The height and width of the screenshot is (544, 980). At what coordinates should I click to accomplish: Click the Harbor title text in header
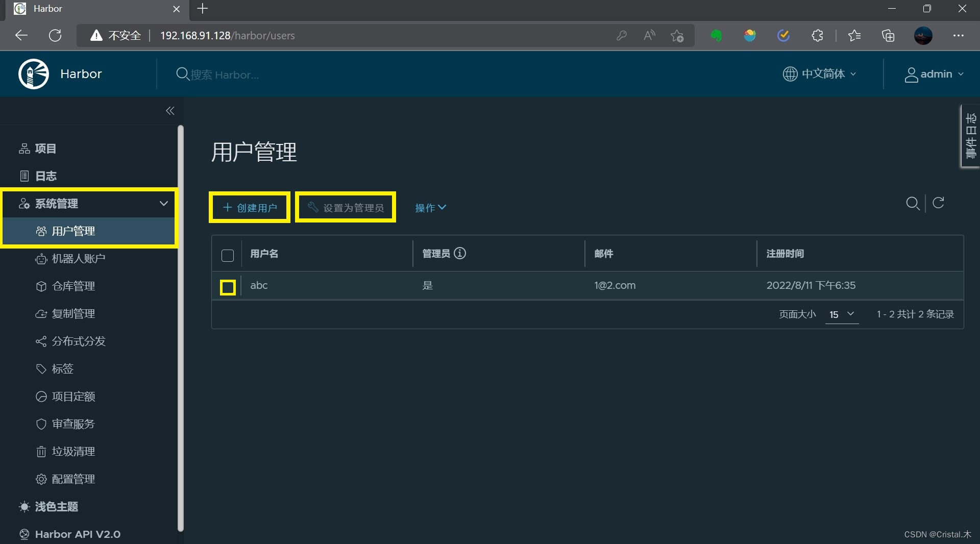pos(81,74)
